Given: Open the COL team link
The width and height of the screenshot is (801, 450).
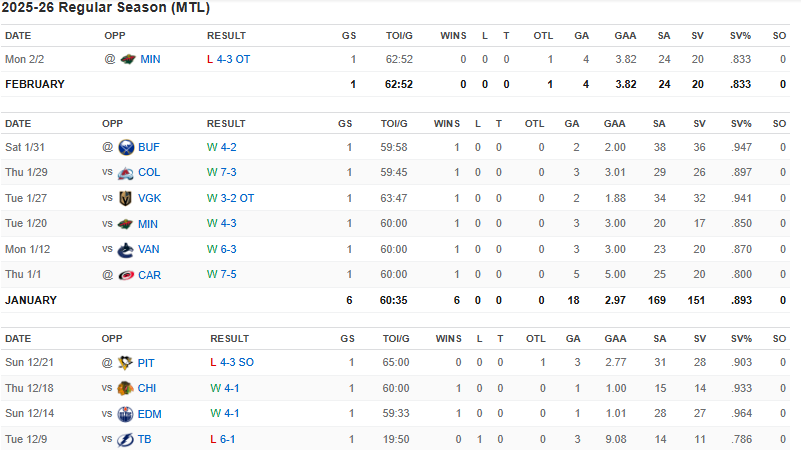Looking at the screenshot, I should coord(149,173).
